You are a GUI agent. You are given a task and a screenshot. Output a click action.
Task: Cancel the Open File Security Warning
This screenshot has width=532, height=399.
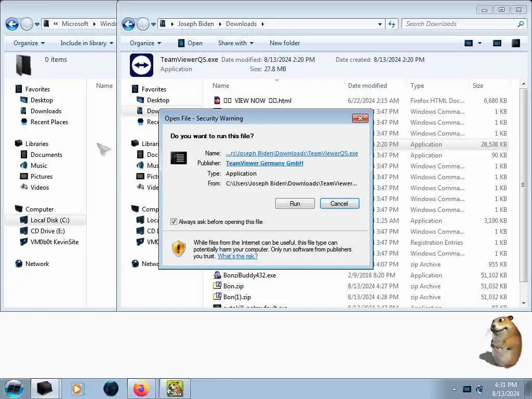point(339,204)
